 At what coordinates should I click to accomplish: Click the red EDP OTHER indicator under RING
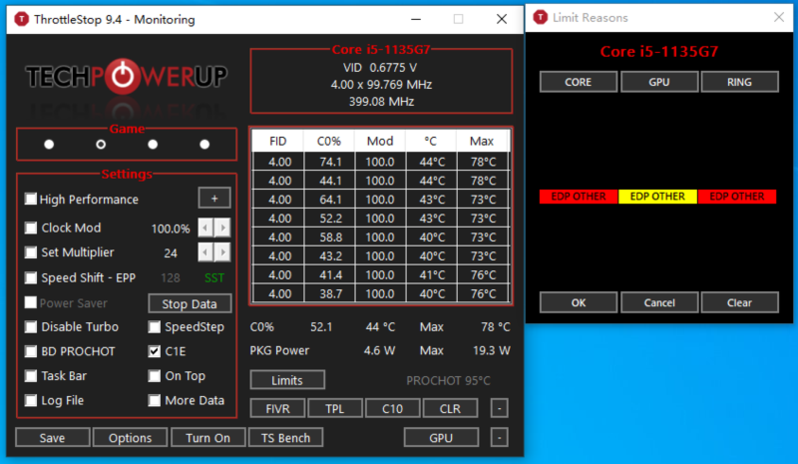pos(737,196)
